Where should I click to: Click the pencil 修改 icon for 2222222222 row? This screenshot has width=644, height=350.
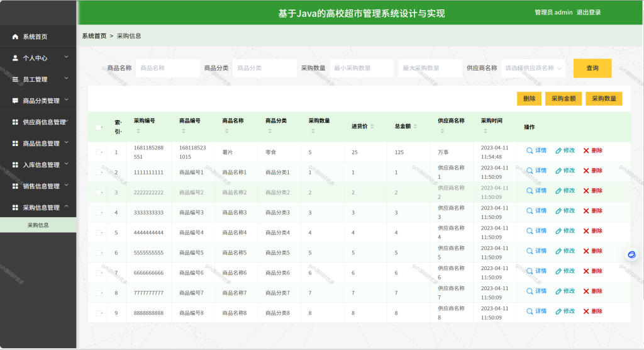click(558, 191)
